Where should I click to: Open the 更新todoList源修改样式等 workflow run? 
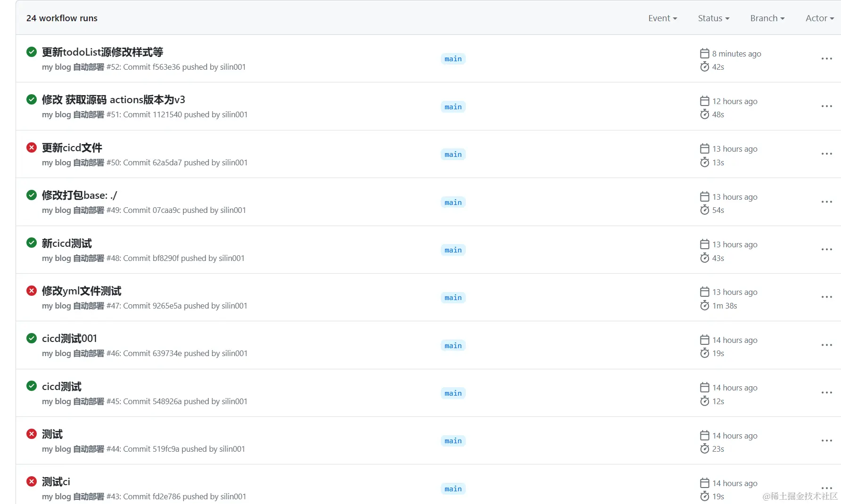coord(102,52)
